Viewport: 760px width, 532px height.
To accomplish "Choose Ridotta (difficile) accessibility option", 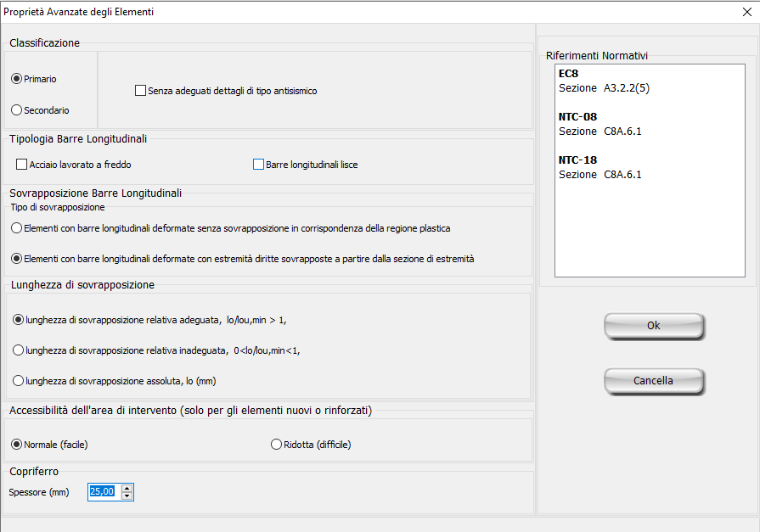I will 275,444.
